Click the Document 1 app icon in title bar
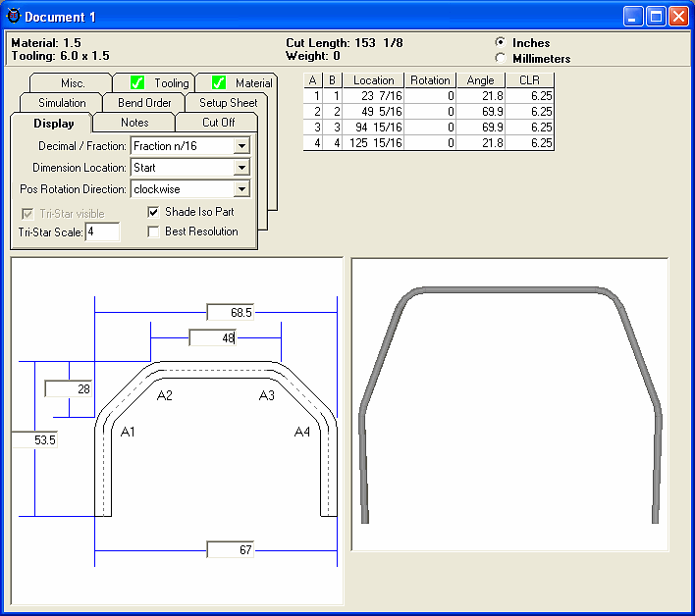 [14, 16]
